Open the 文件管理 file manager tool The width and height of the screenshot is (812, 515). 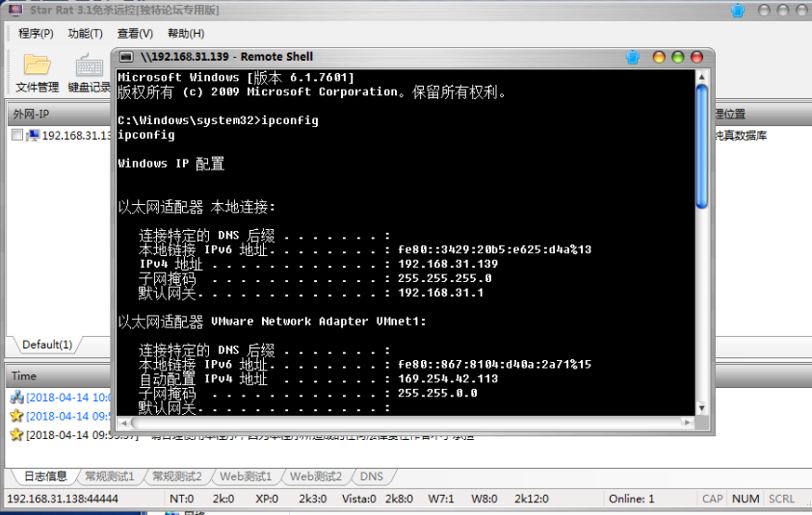(x=37, y=73)
